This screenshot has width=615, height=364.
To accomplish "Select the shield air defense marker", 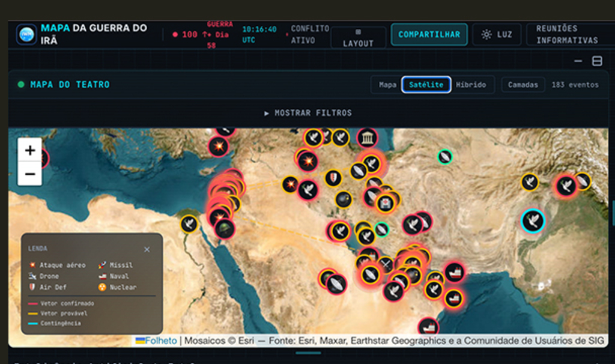I will pos(333,178).
